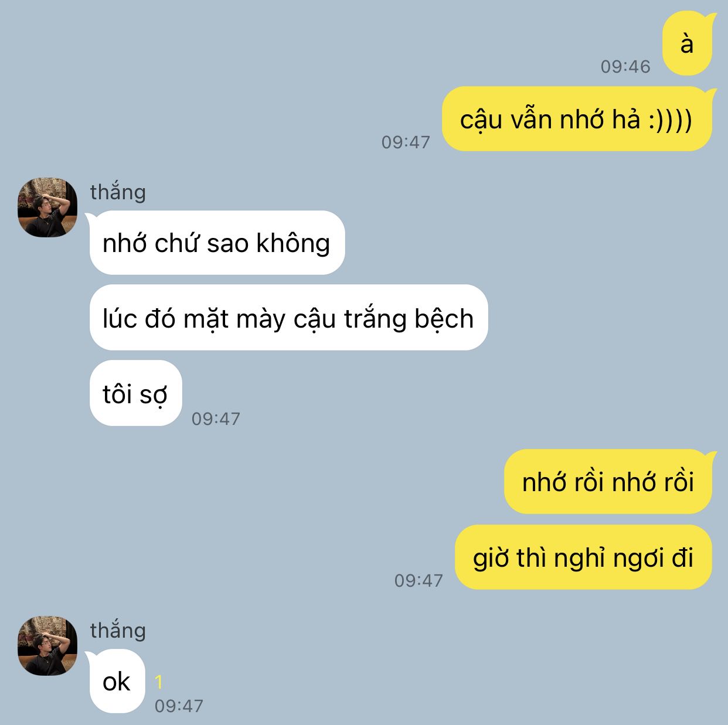Select the 'giờ thì nghỉ ngơi đi' message
Viewport: 728px width, 725px height.
pyautogui.click(x=583, y=557)
